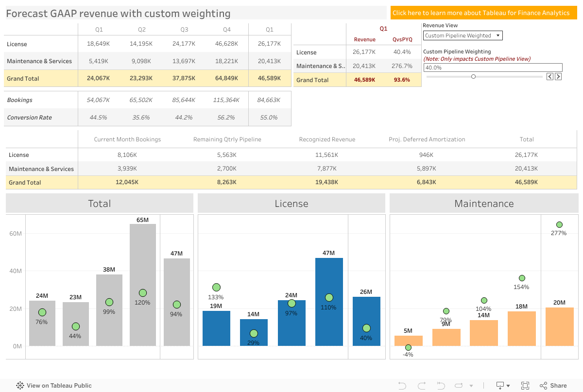Enter full screen mode via the toolbar icon

tap(526, 385)
